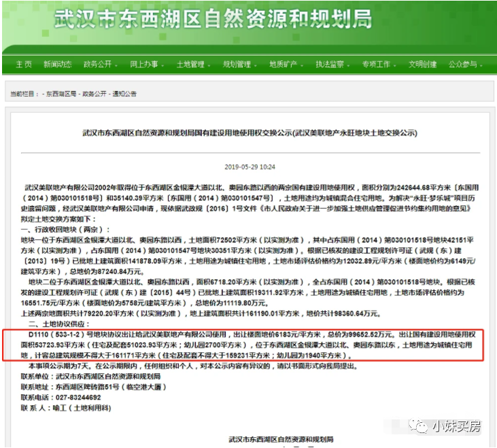Open the 文明创建 menu item
Viewport: 497px width, 448px height.
click(x=422, y=65)
